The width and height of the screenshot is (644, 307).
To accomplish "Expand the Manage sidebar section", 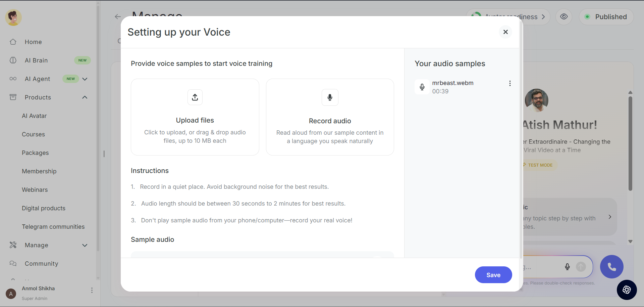I will click(85, 245).
